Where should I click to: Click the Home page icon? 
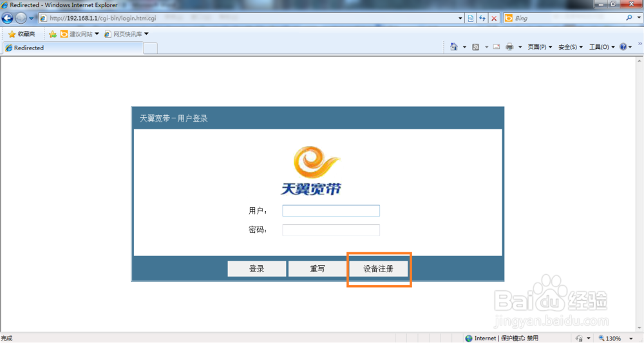pyautogui.click(x=454, y=47)
